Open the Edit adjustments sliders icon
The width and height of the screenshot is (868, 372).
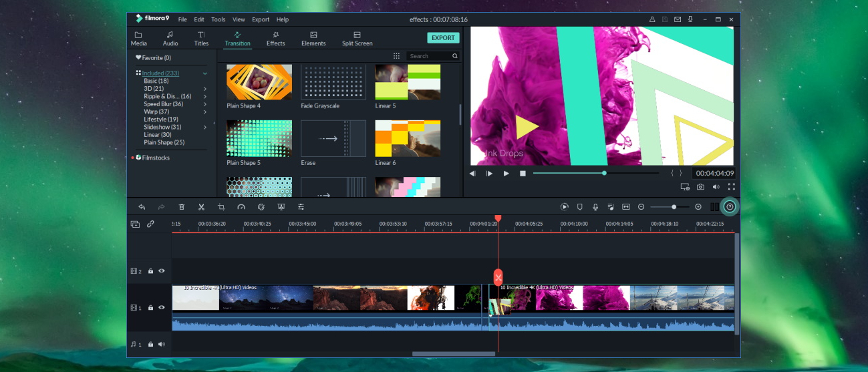pos(301,207)
